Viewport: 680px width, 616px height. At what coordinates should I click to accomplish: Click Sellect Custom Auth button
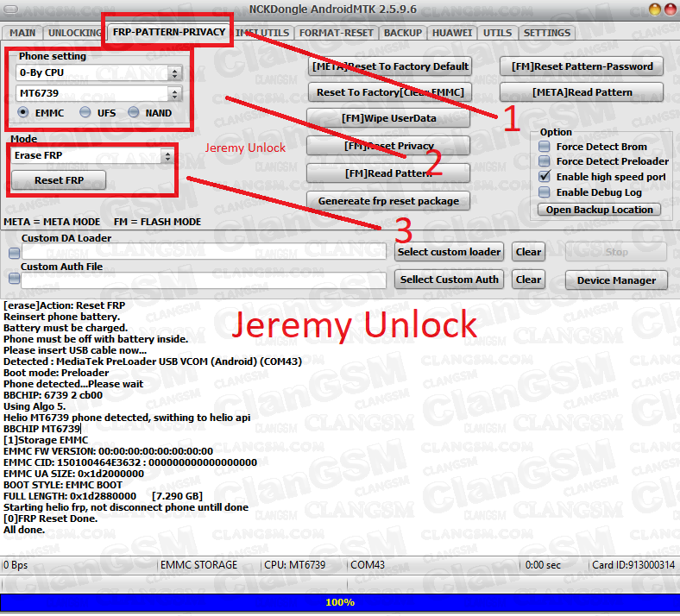(449, 280)
